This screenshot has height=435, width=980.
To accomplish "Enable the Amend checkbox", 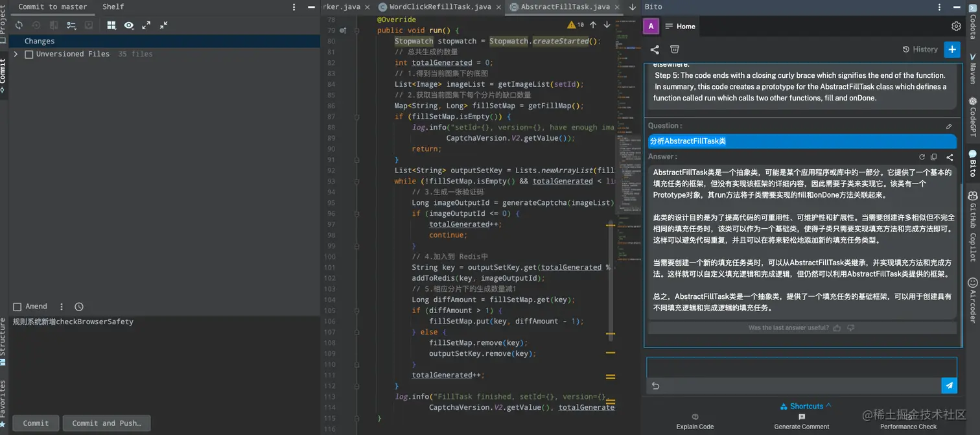I will [17, 307].
